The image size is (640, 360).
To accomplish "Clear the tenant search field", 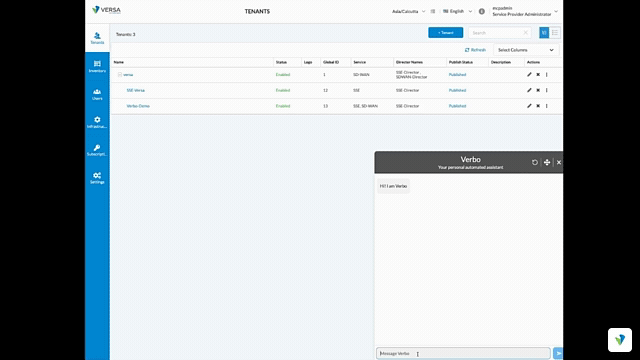I will [x=526, y=33].
